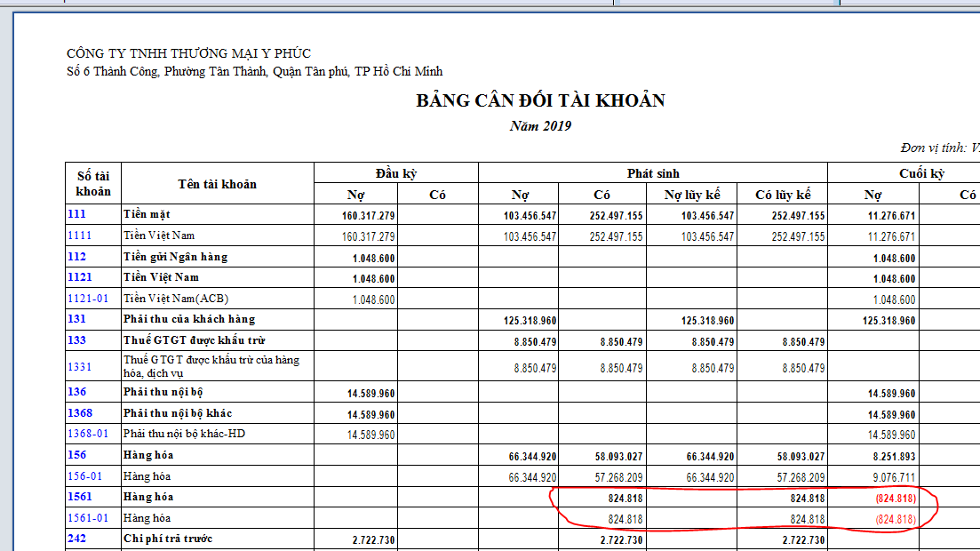Open account 242 Chi phí trả trước
Viewport: 980px width, 551px height.
click(x=76, y=539)
